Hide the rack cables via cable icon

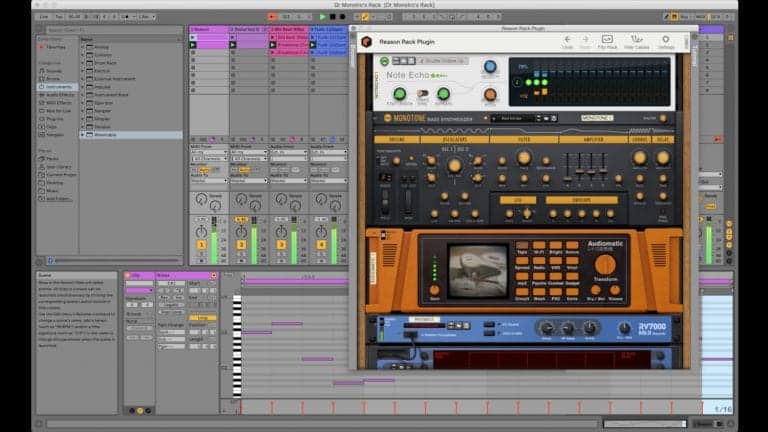[x=636, y=39]
